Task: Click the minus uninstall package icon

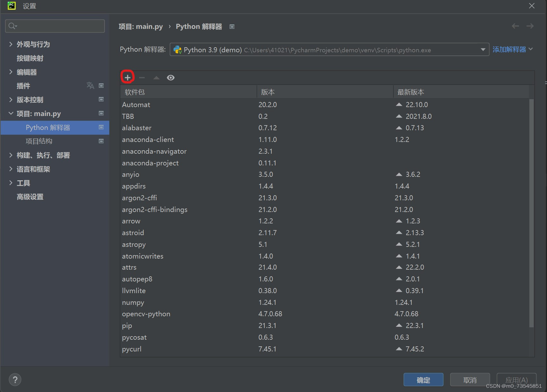Action: (x=142, y=78)
